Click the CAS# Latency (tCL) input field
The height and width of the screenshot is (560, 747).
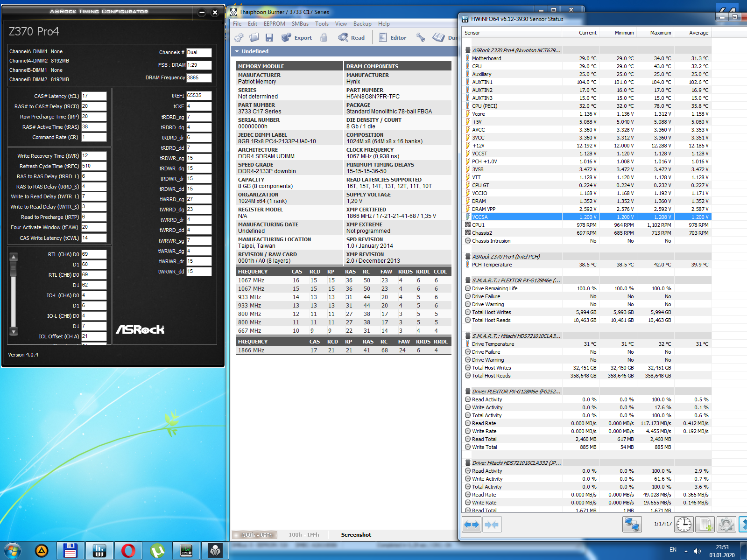[x=94, y=96]
